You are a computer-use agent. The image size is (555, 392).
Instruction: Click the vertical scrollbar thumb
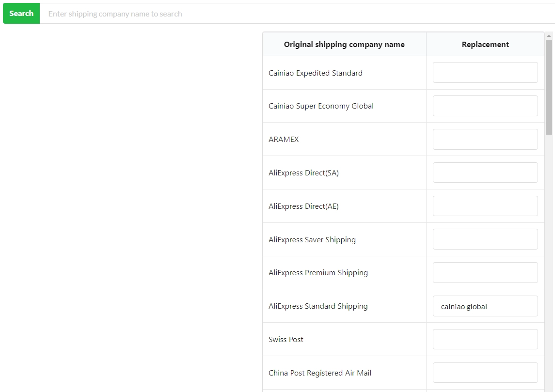click(x=549, y=87)
